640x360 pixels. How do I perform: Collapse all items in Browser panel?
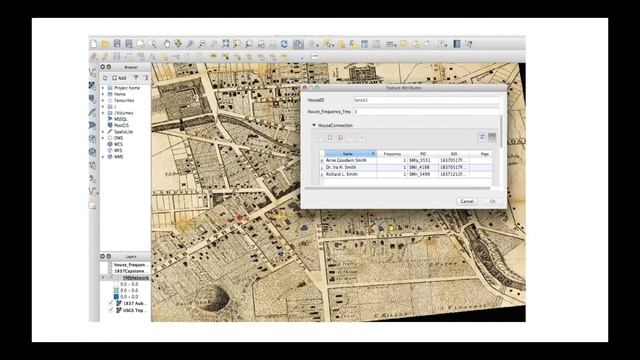coord(146,78)
